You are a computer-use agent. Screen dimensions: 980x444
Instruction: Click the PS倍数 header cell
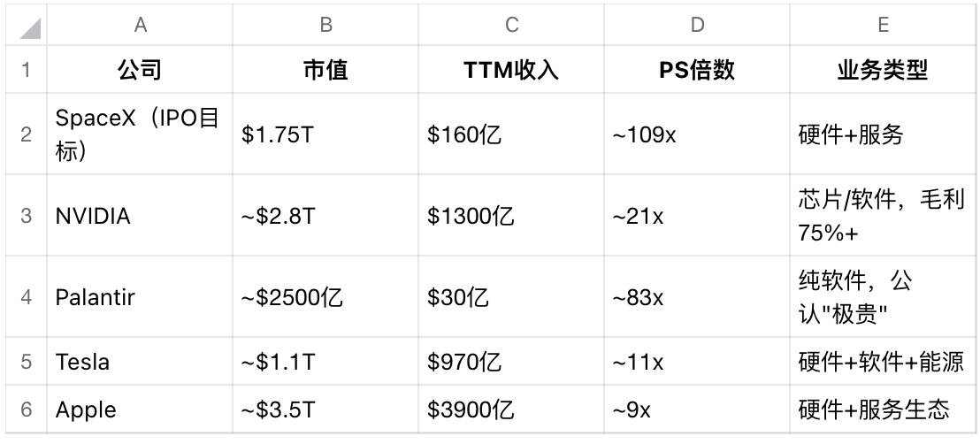point(697,71)
